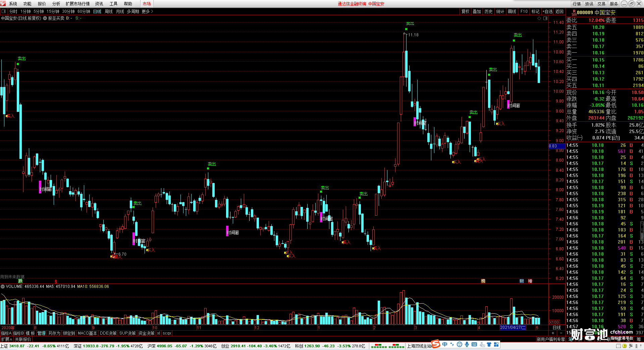Collapse the 扩展∧ panel expander
Viewport: 644px width, 350px height.
6,339
